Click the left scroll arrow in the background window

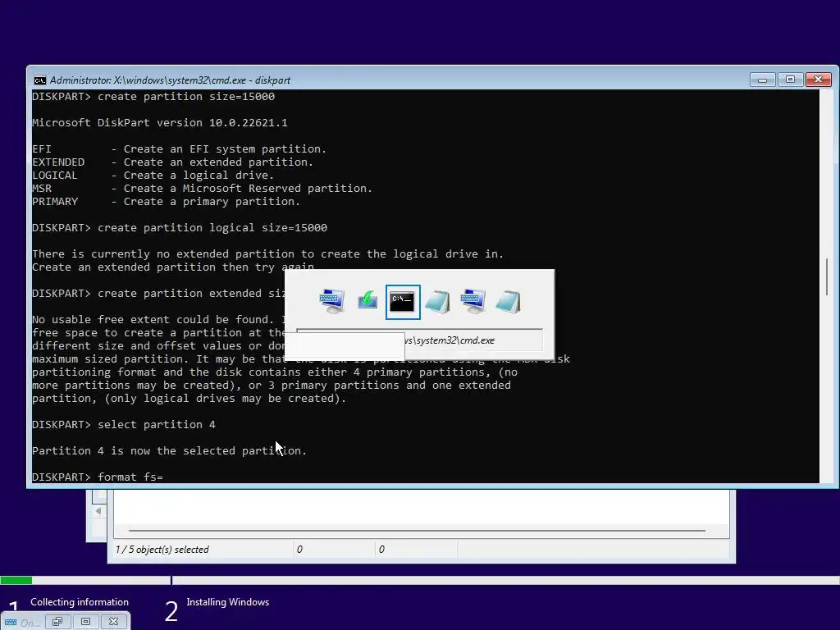point(98,511)
